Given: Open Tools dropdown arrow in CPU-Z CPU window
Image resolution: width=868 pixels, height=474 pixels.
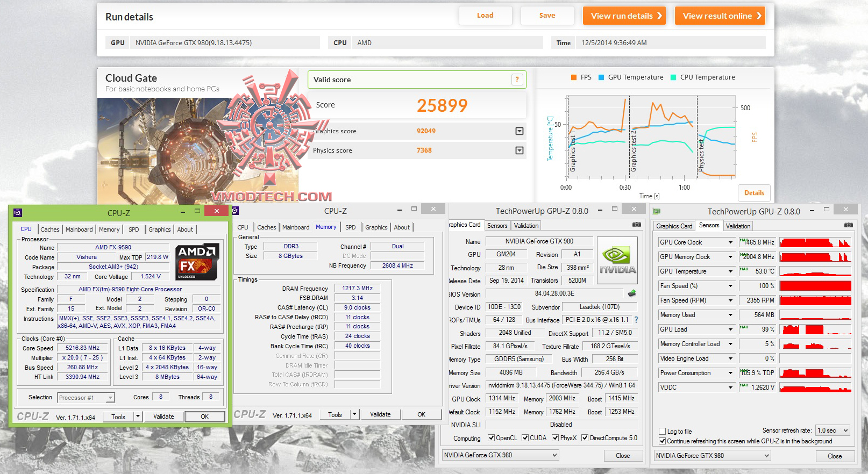Looking at the screenshot, I should pyautogui.click(x=138, y=416).
